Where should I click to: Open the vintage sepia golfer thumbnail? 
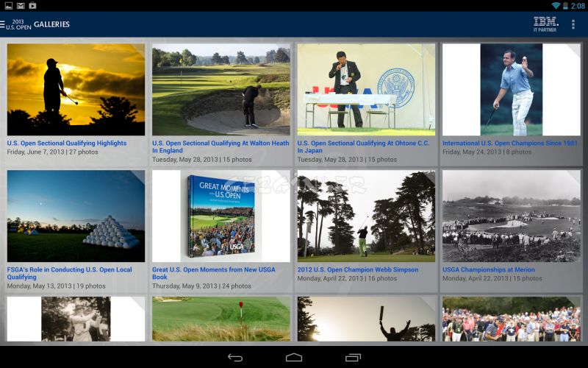76,319
